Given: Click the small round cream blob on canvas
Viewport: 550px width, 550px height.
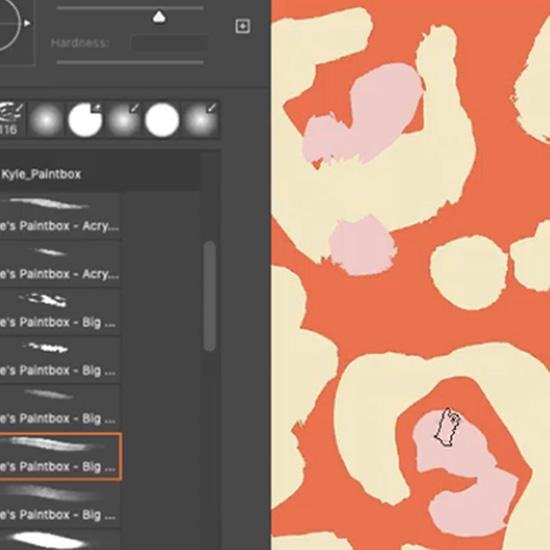Looking at the screenshot, I should tap(469, 273).
